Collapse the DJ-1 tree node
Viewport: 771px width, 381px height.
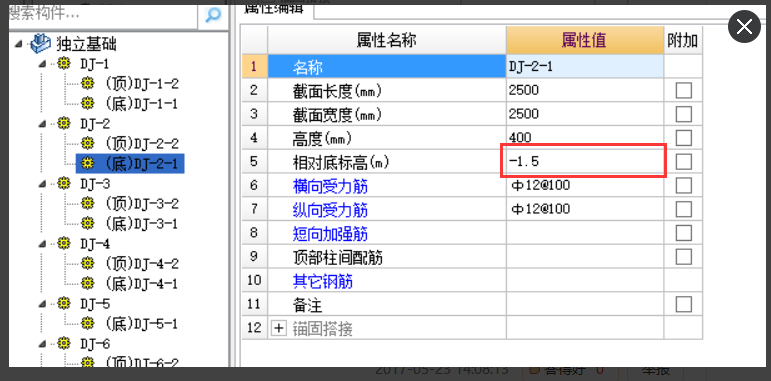(x=43, y=63)
